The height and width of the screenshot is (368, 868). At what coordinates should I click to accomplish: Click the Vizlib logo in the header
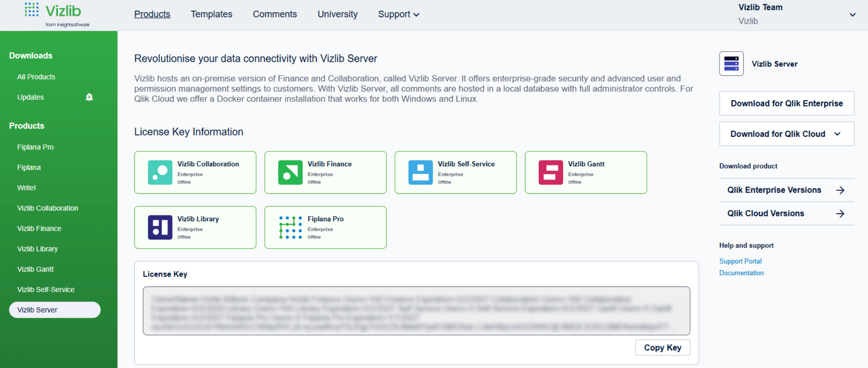point(57,15)
